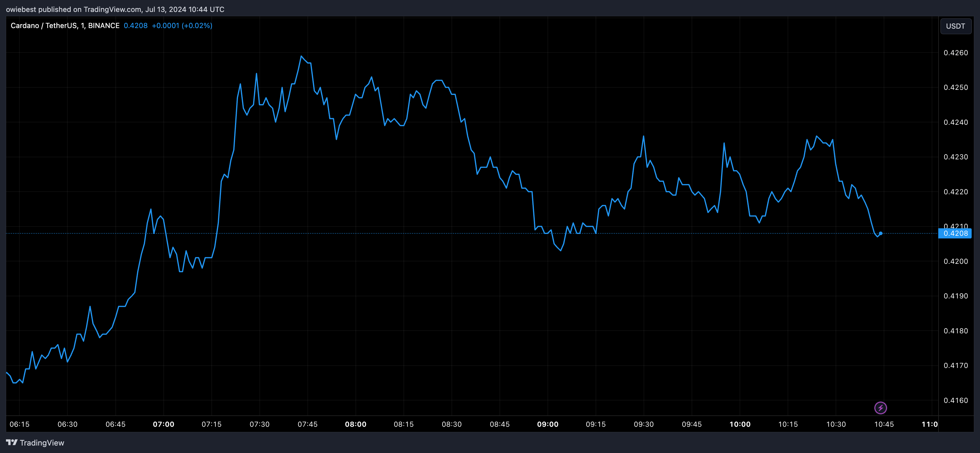Click the 0.4160 price scale label
This screenshot has height=453, width=980.
pos(956,400)
